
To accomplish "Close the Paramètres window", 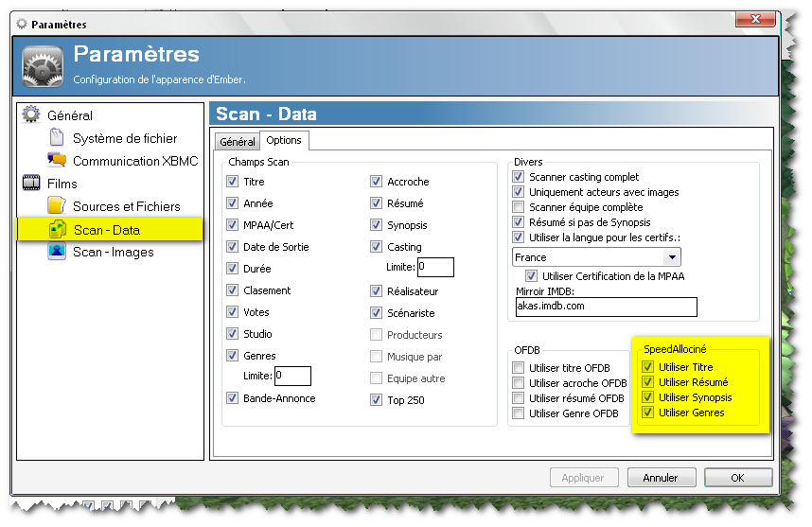I will [755, 19].
